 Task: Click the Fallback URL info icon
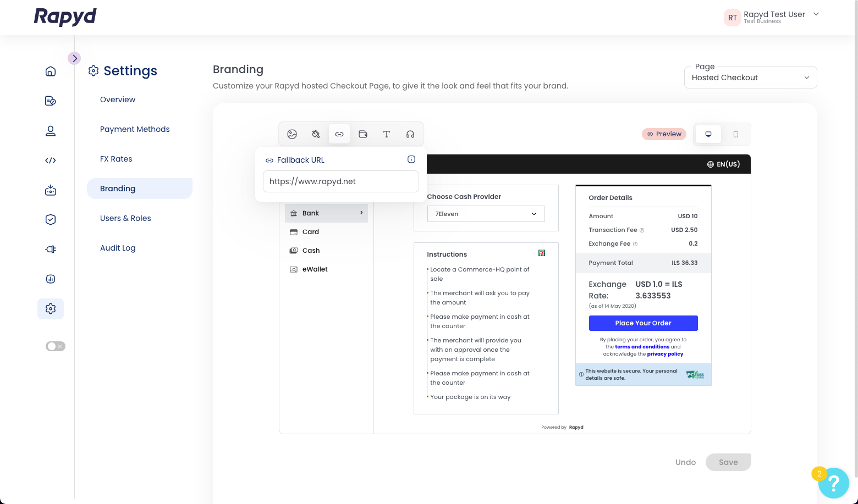[x=411, y=159]
